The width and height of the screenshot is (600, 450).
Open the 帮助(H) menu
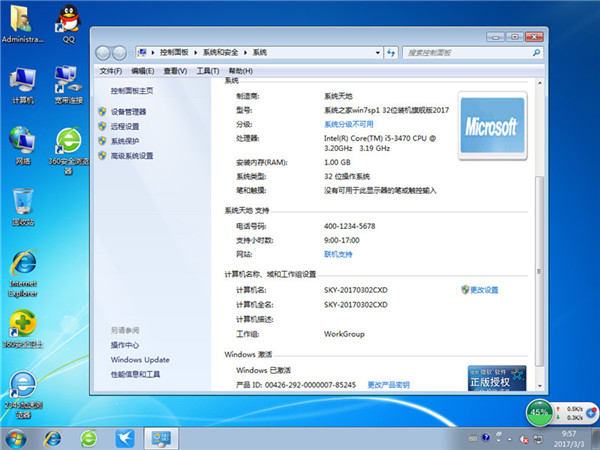click(240, 71)
